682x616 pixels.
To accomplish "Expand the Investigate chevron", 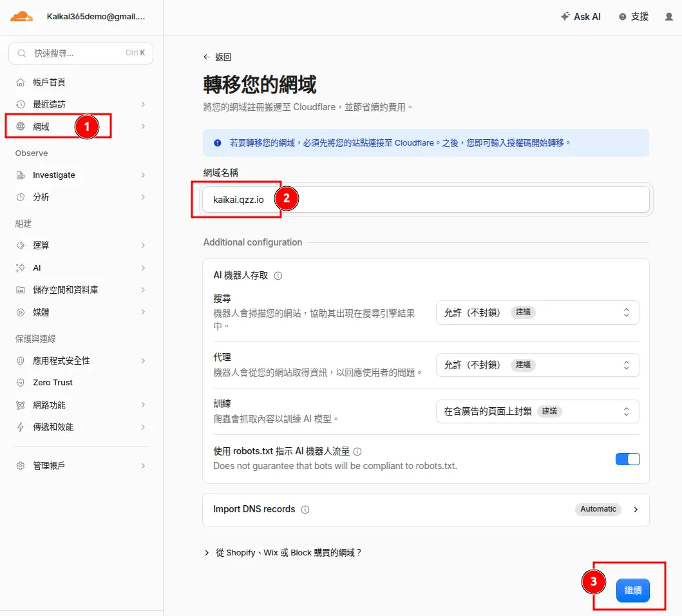I will [143, 175].
